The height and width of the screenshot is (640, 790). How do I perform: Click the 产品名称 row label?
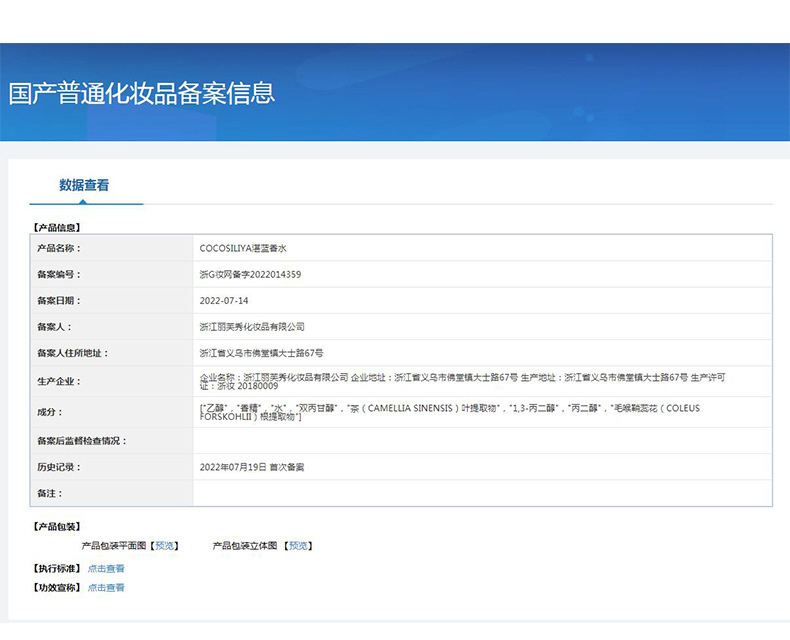(59, 248)
